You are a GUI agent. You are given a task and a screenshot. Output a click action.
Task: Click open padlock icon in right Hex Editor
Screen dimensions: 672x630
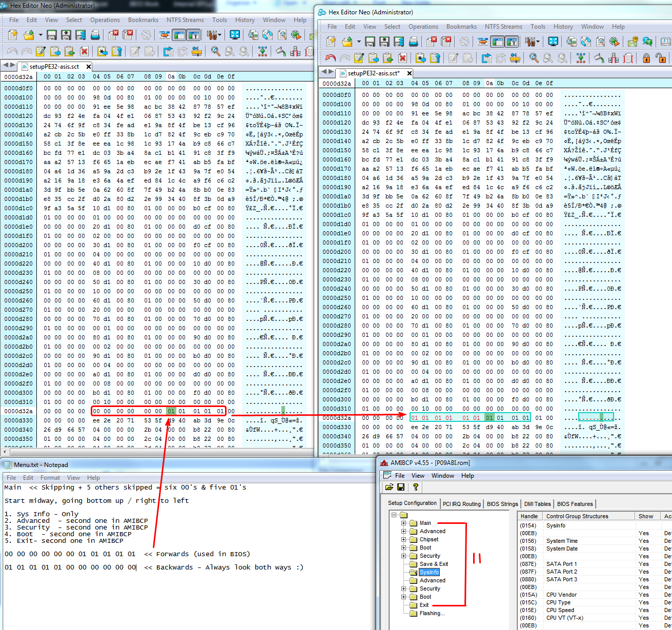[x=661, y=58]
